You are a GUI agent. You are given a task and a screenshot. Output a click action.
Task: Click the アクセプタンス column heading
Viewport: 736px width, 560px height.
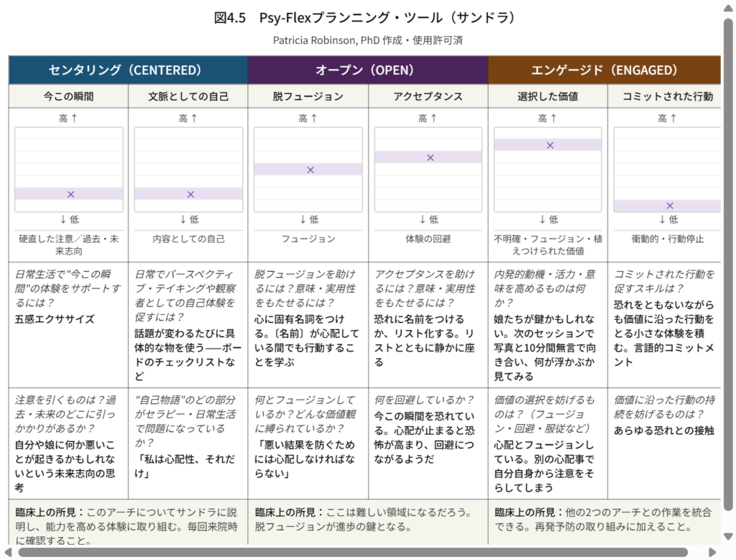tap(428, 96)
